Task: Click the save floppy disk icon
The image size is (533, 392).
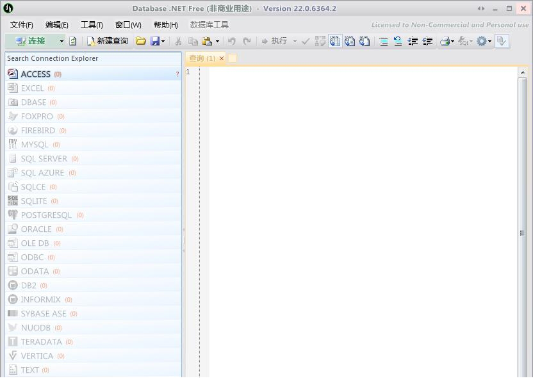Action: pyautogui.click(x=155, y=41)
